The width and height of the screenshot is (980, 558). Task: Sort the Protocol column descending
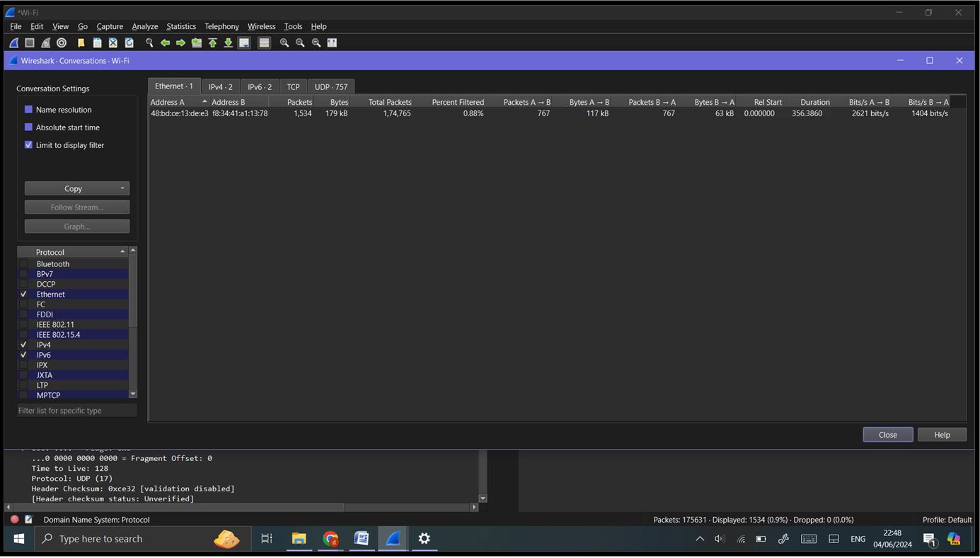(x=71, y=251)
